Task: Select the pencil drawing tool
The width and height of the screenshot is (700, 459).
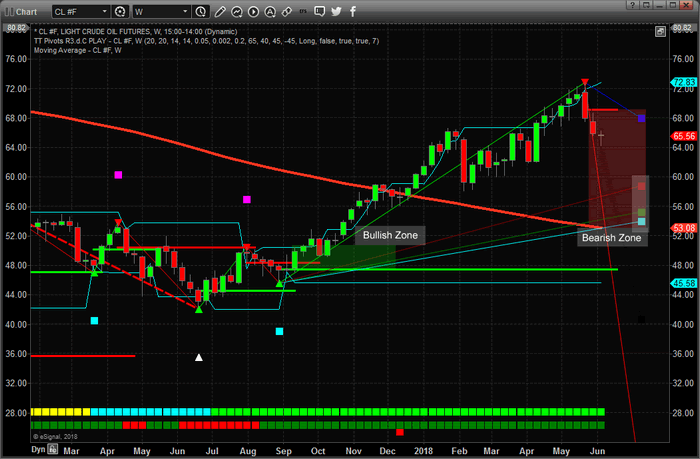Action: pyautogui.click(x=220, y=12)
